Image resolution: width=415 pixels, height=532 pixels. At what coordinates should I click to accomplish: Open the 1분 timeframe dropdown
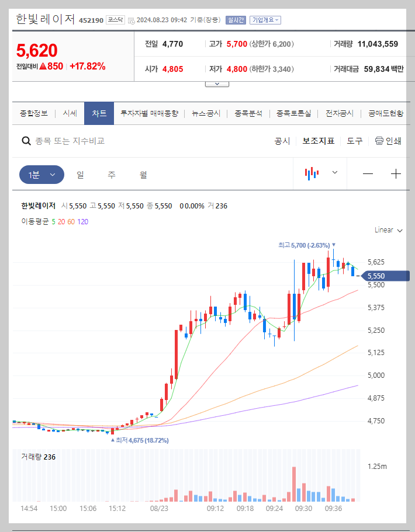pyautogui.click(x=41, y=174)
